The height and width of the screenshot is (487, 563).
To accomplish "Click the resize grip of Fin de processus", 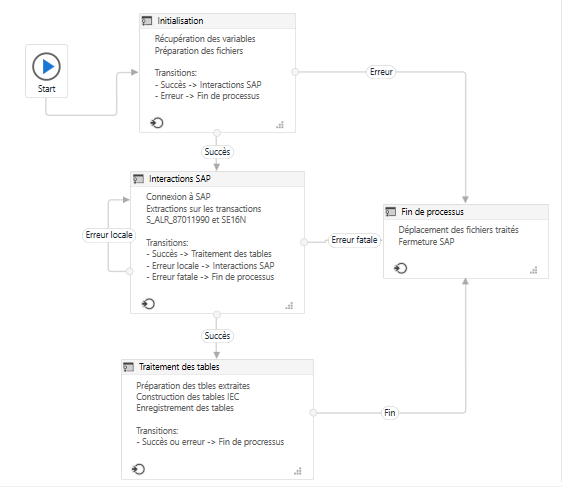I will coord(534,270).
